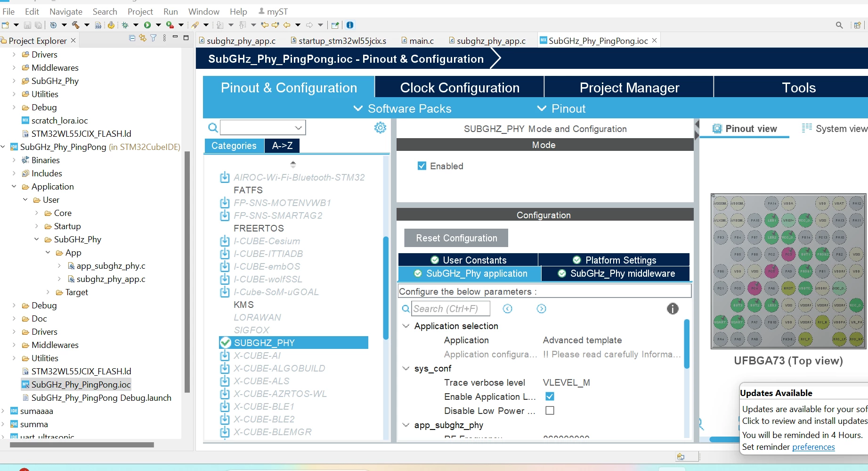
Task: Click the category search magnifier icon
Action: pos(213,127)
